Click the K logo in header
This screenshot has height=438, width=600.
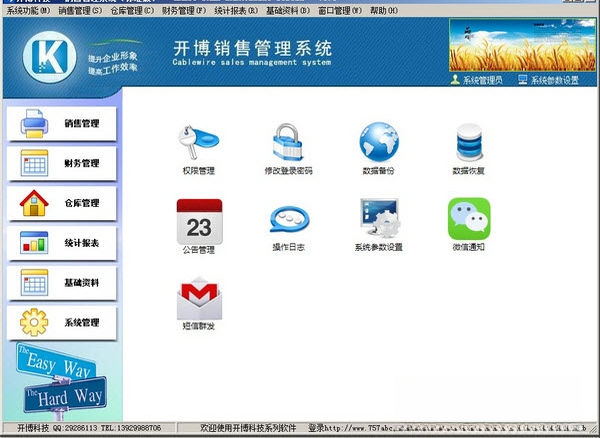tap(50, 57)
